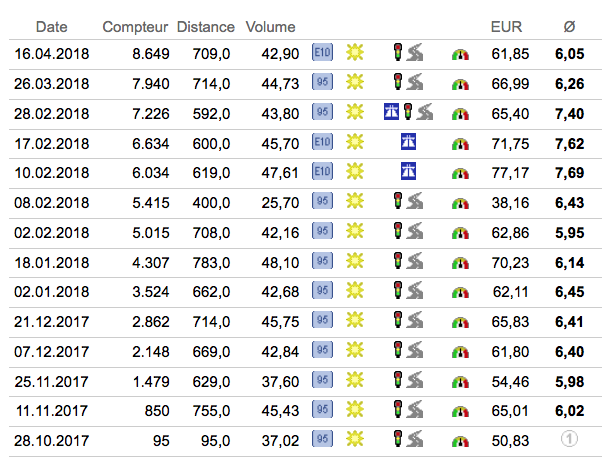The height and width of the screenshot is (464, 602).
Task: Click the traffic light icon for 02.02.2018
Action: [x=398, y=231]
